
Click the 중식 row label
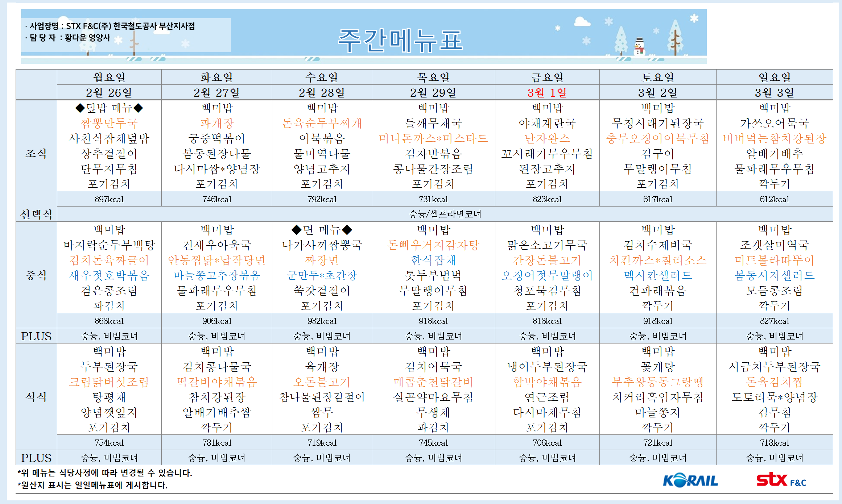pos(36,275)
